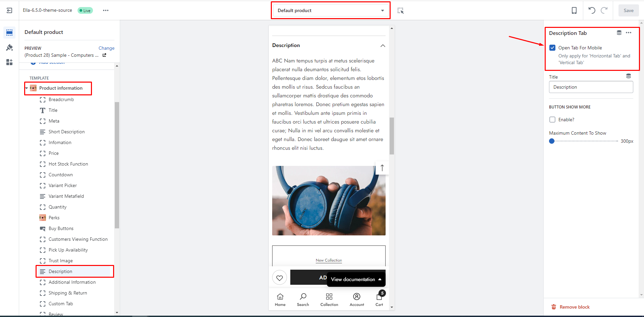Click the exit editor icon
This screenshot has width=644, height=317.
[x=9, y=10]
